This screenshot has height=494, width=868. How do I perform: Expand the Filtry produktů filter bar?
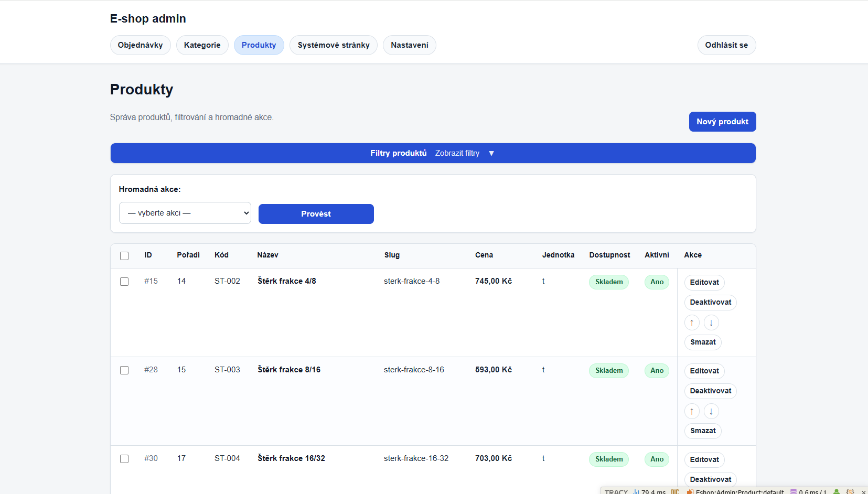coord(433,153)
